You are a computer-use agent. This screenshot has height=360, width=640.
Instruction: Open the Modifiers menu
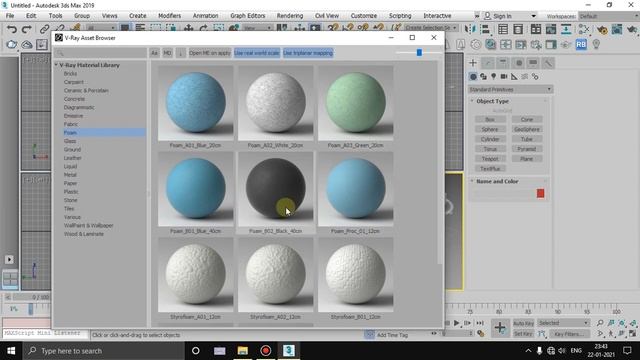coord(169,16)
